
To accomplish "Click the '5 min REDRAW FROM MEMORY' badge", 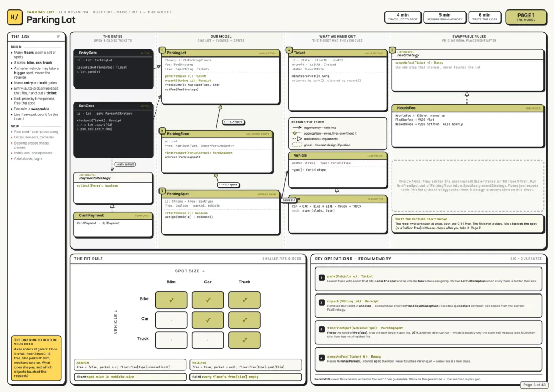I will click(x=445, y=17).
